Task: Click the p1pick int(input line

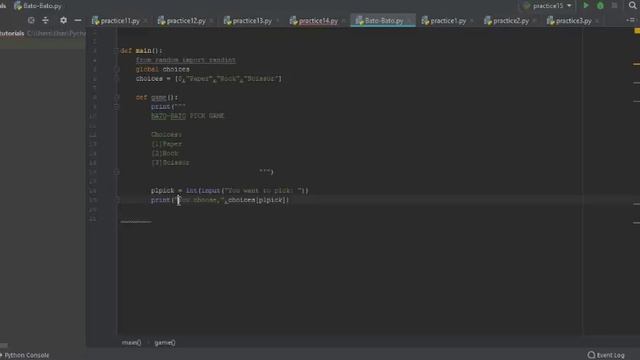Action: point(230,191)
